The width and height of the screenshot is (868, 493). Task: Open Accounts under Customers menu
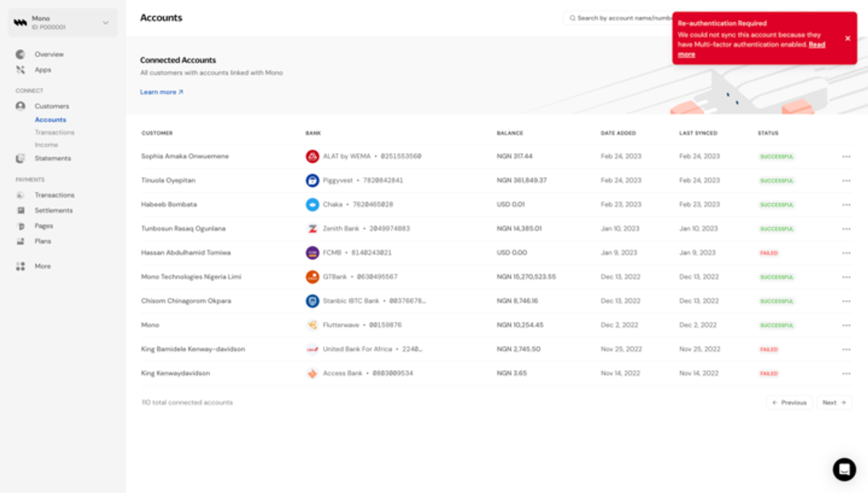click(50, 119)
